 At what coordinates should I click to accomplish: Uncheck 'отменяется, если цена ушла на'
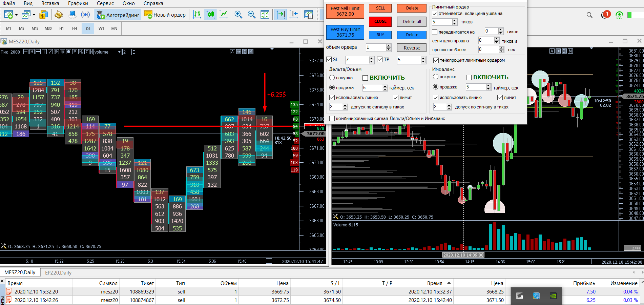[435, 14]
